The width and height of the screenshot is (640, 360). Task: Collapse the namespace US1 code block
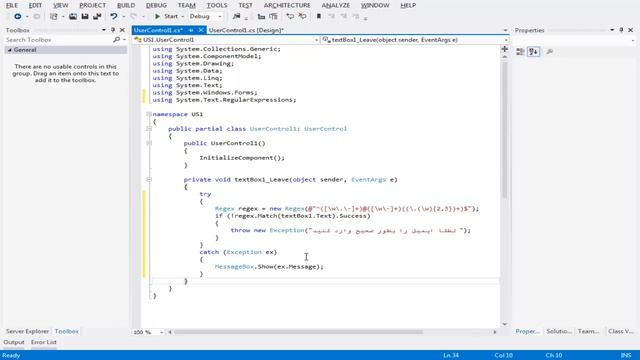(x=149, y=114)
